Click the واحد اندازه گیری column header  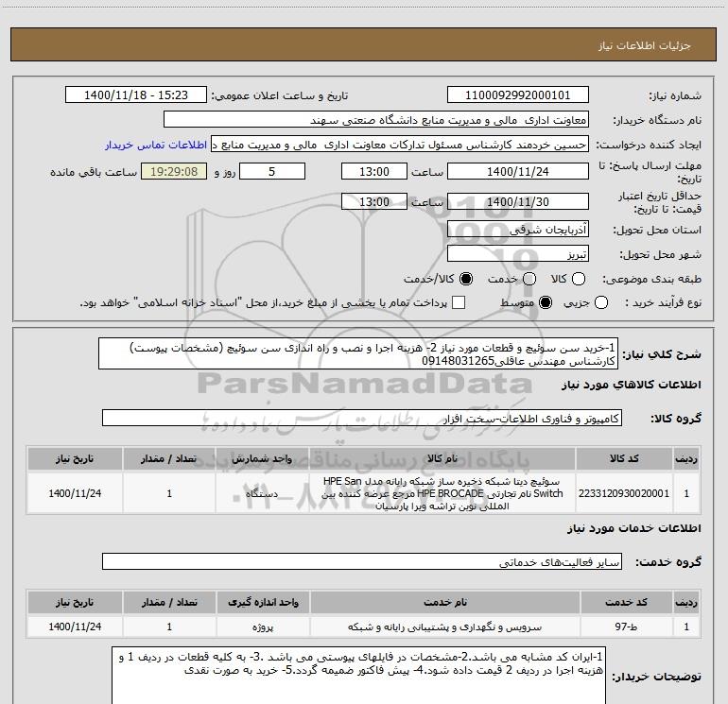tap(263, 602)
